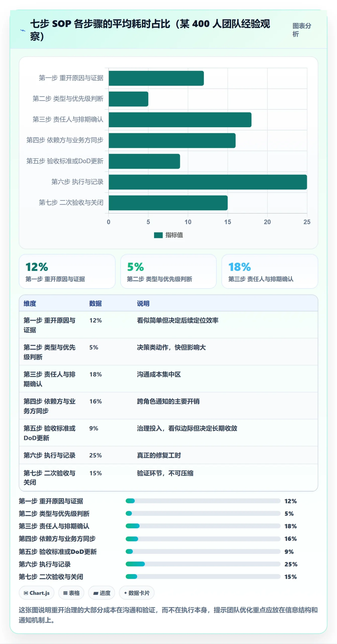Click the 第三步 责任人与排期确认 chart bar
Image resolution: width=337 pixels, height=644 pixels.
click(x=180, y=120)
